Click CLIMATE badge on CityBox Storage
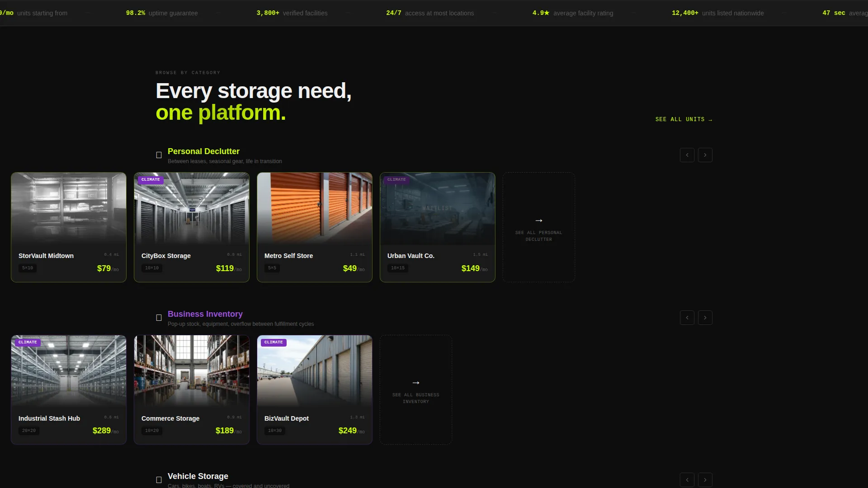This screenshot has height=488, width=868. tap(151, 180)
